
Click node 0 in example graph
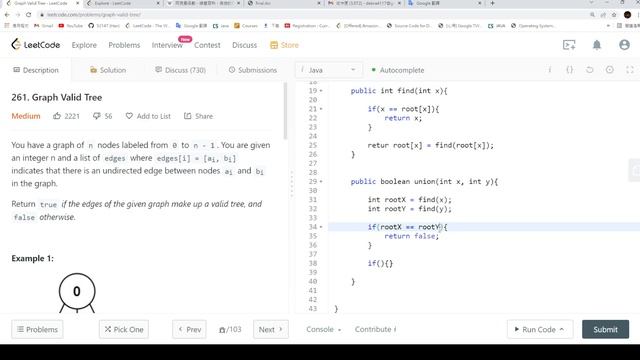77,291
